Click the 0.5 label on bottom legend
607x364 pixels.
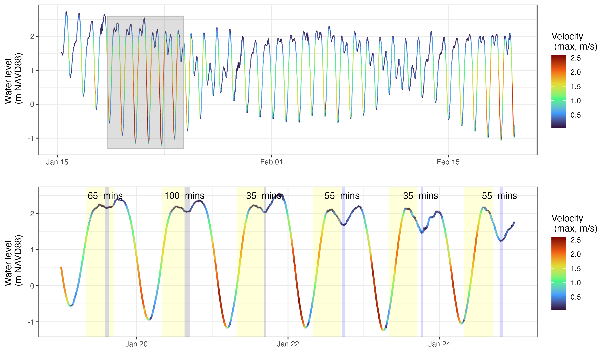[575, 297]
